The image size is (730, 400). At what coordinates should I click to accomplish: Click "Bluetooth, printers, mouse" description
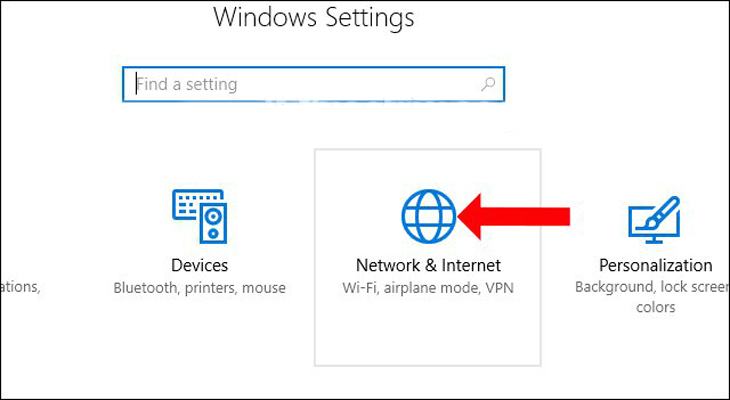click(199, 288)
